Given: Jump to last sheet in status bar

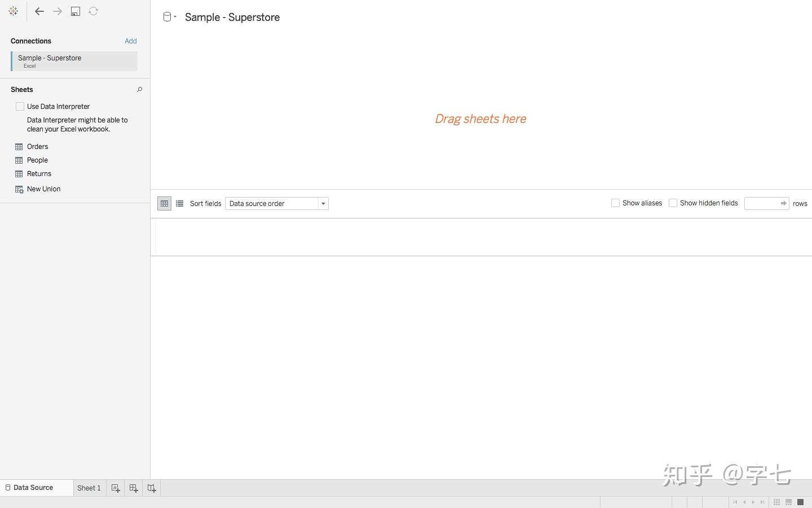Looking at the screenshot, I should pos(762,502).
